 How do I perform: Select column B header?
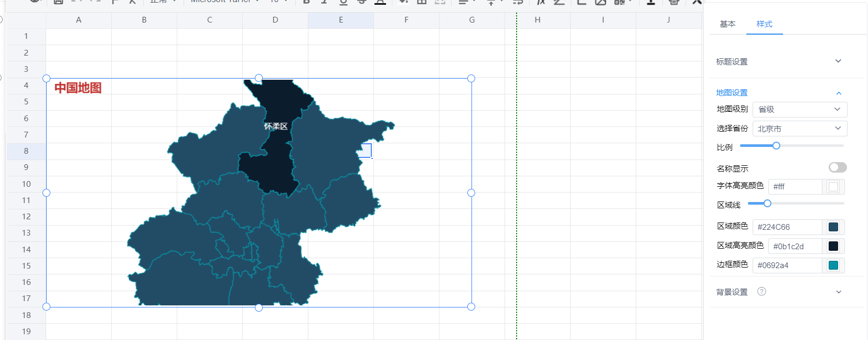coord(144,20)
